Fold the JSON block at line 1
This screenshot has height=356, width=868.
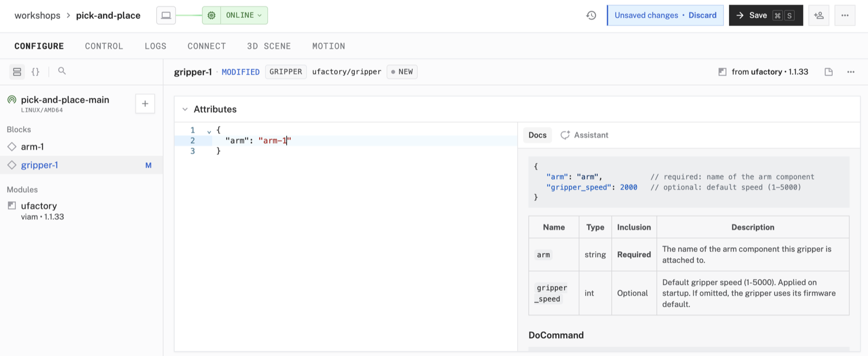[209, 131]
